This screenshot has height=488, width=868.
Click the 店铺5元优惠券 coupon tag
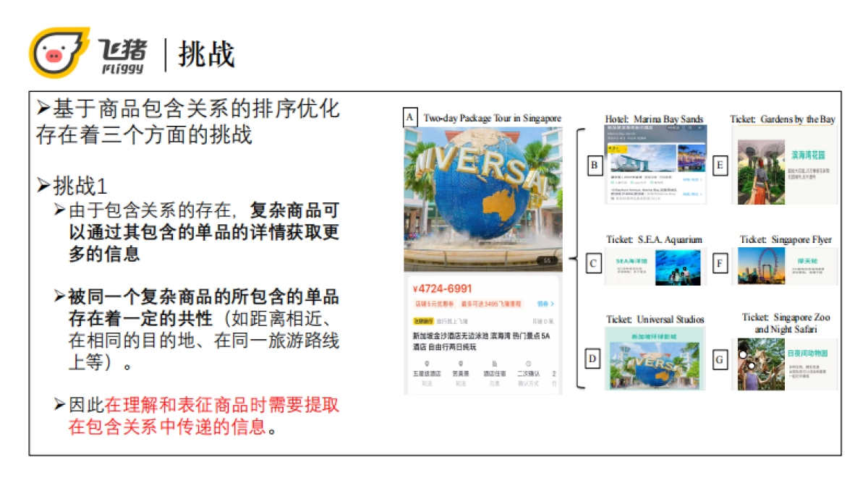(x=434, y=304)
